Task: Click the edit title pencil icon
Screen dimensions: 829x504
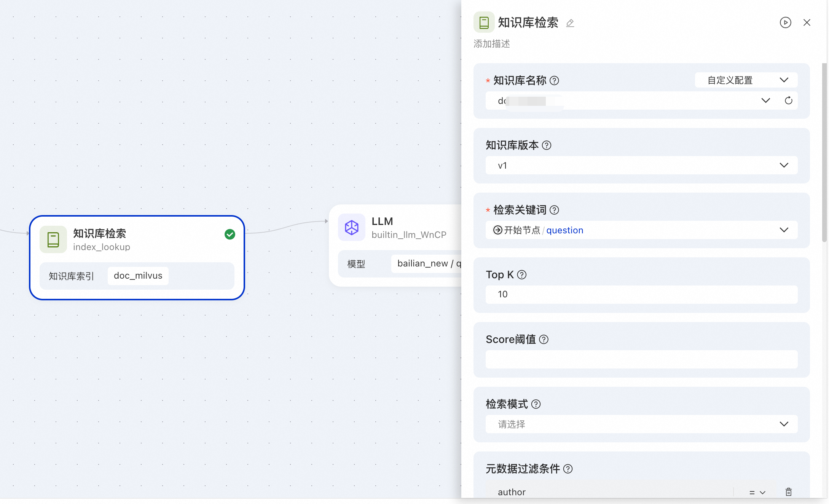Action: tap(570, 23)
